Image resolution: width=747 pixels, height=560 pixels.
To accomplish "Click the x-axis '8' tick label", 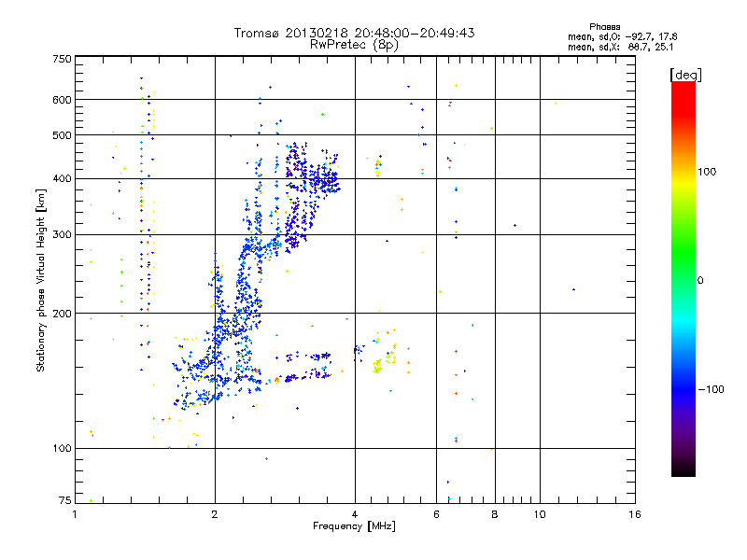I will 495,514.
